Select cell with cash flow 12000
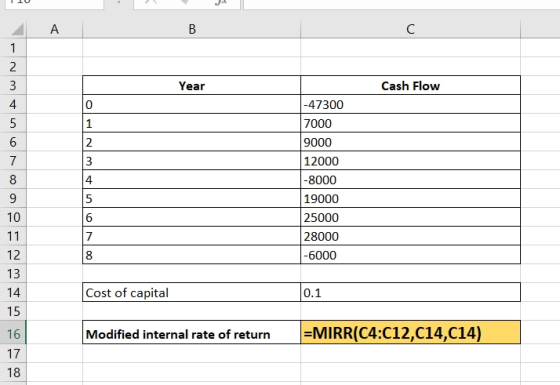560x385 pixels. (x=410, y=161)
